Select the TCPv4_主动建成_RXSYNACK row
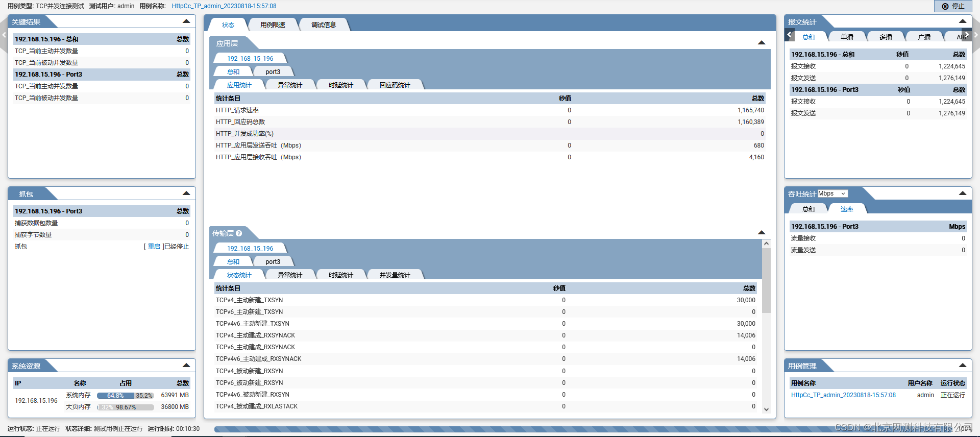The width and height of the screenshot is (980, 437). click(485, 335)
